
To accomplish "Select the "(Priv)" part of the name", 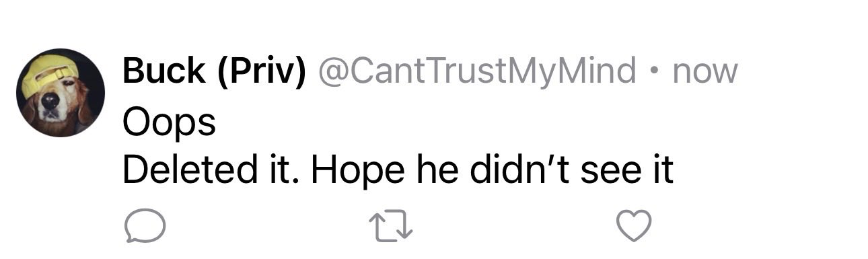I will point(261,71).
